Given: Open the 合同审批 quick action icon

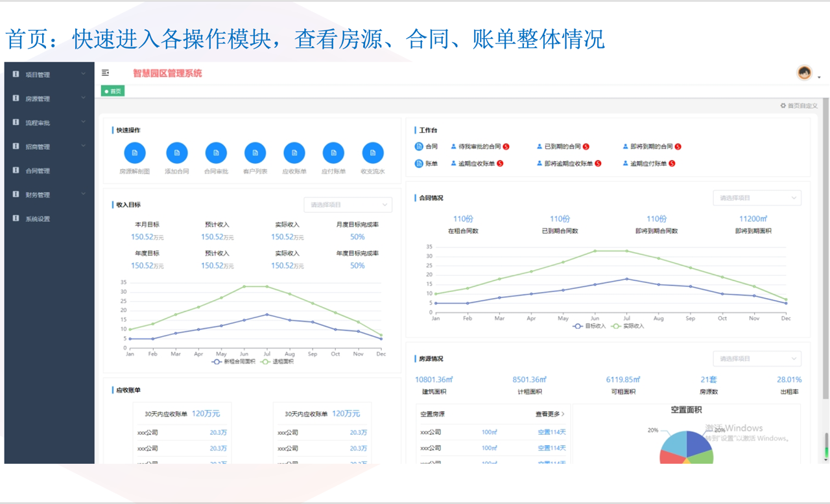Looking at the screenshot, I should tap(216, 153).
